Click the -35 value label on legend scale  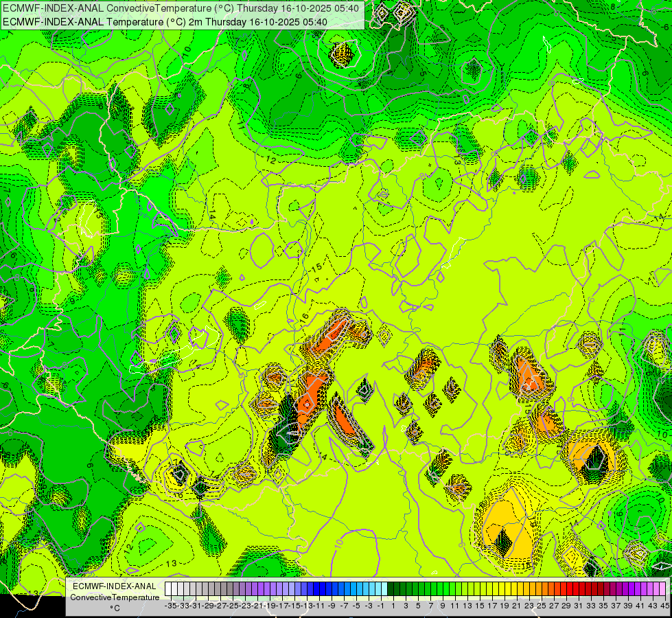pos(170,606)
